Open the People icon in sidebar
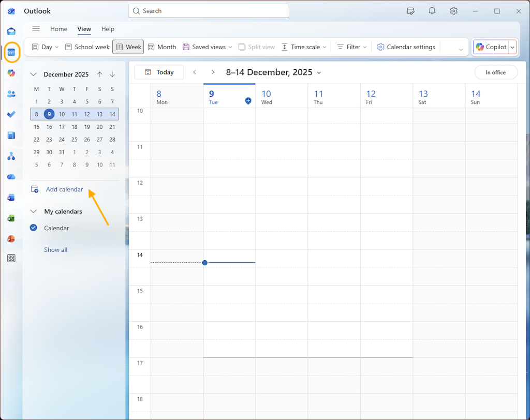Image resolution: width=530 pixels, height=420 pixels. [x=11, y=94]
